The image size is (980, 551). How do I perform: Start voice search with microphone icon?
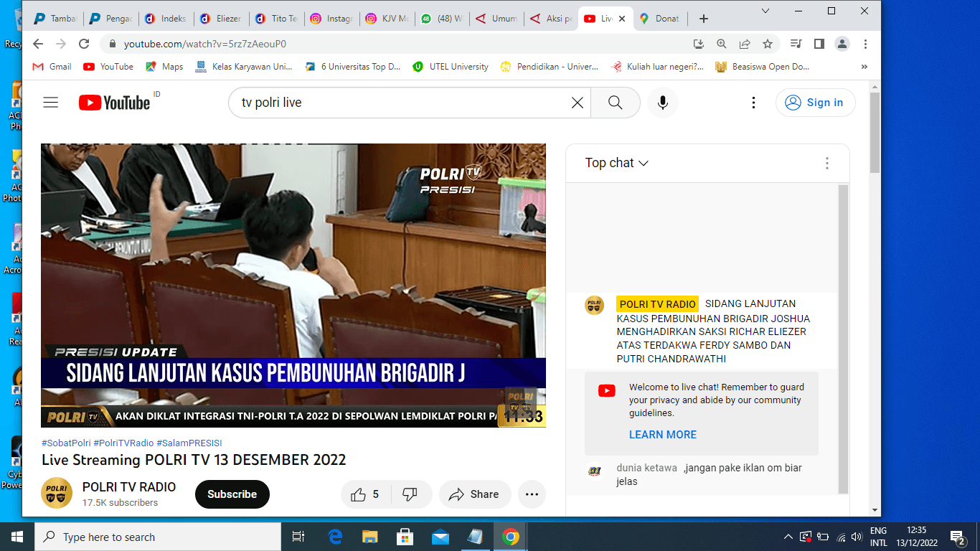coord(662,103)
